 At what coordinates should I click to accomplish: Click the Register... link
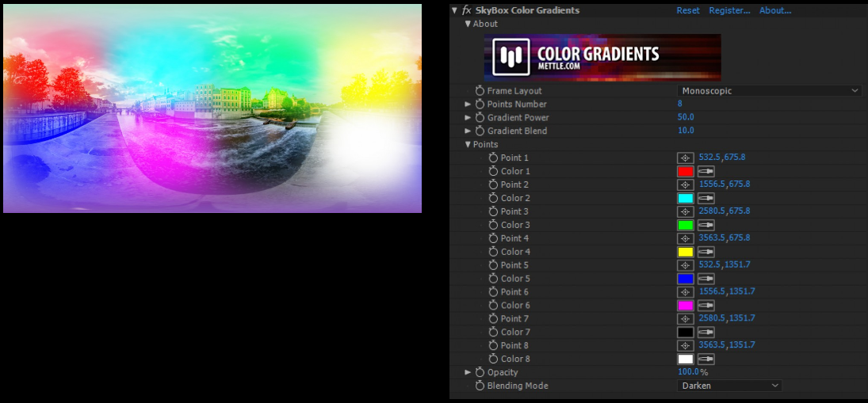pos(729,10)
